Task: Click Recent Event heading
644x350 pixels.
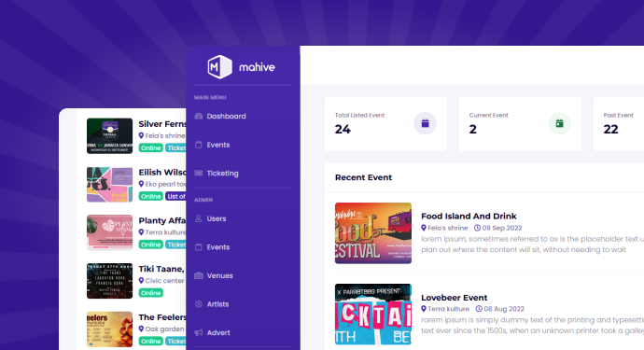Action: click(363, 177)
